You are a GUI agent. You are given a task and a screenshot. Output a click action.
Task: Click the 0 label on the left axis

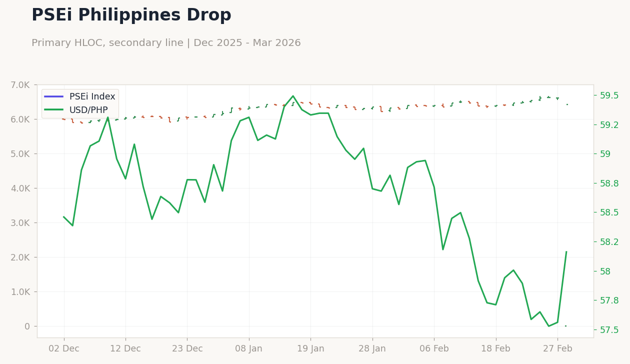coord(28,326)
